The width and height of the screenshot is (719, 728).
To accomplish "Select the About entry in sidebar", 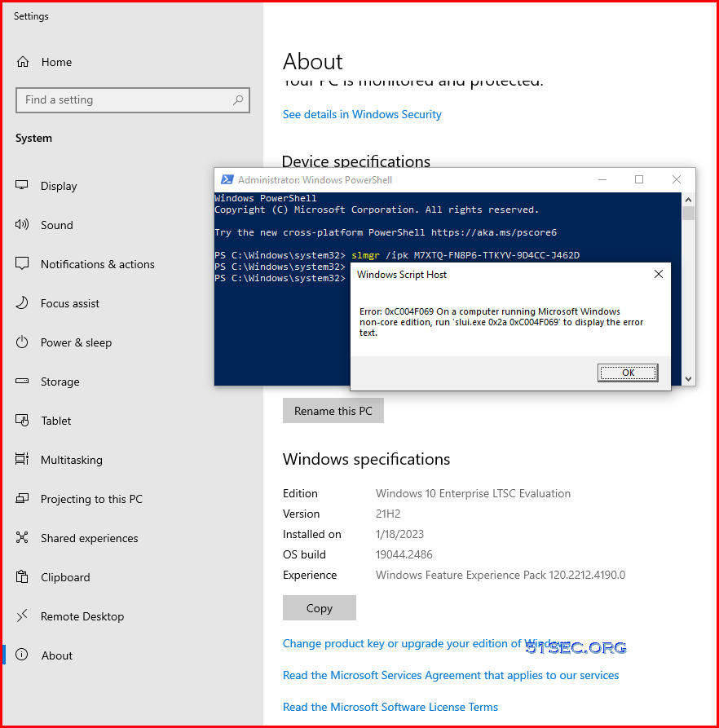I will (x=56, y=655).
